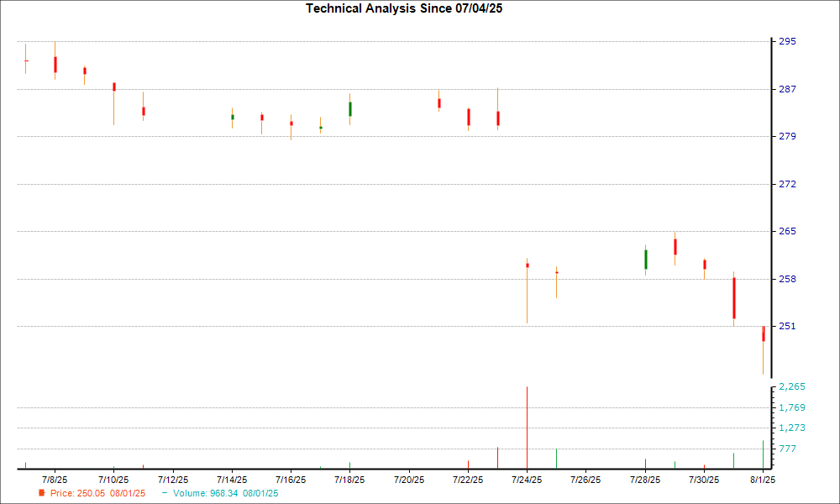Click the 7/22/25 date label
Viewport: 840px width, 504px height.
click(468, 480)
